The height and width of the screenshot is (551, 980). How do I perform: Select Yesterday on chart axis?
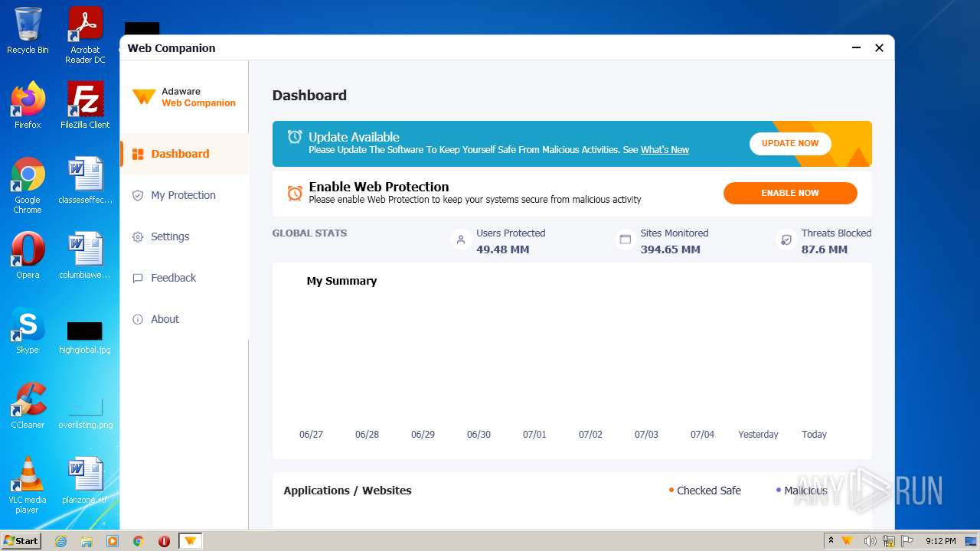click(758, 434)
